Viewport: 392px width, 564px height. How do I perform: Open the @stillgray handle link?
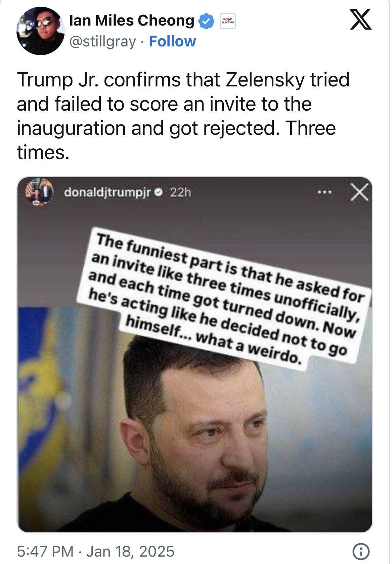click(x=102, y=42)
